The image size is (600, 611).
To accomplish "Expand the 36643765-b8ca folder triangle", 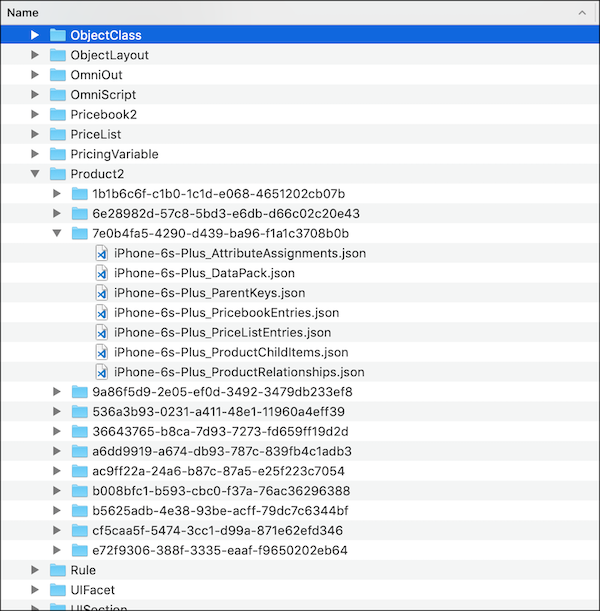I will pos(57,431).
